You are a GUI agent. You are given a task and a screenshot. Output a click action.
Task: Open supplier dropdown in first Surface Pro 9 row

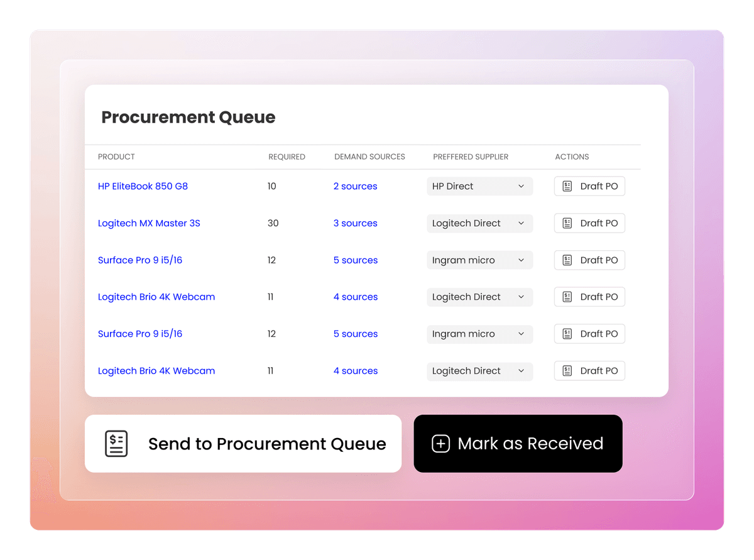point(479,260)
